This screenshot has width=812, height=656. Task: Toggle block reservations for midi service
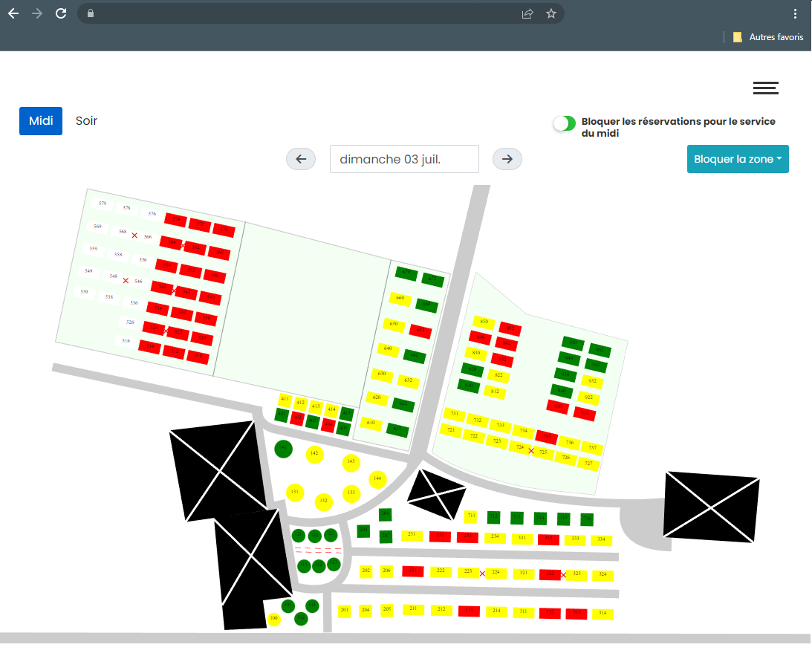pos(565,123)
